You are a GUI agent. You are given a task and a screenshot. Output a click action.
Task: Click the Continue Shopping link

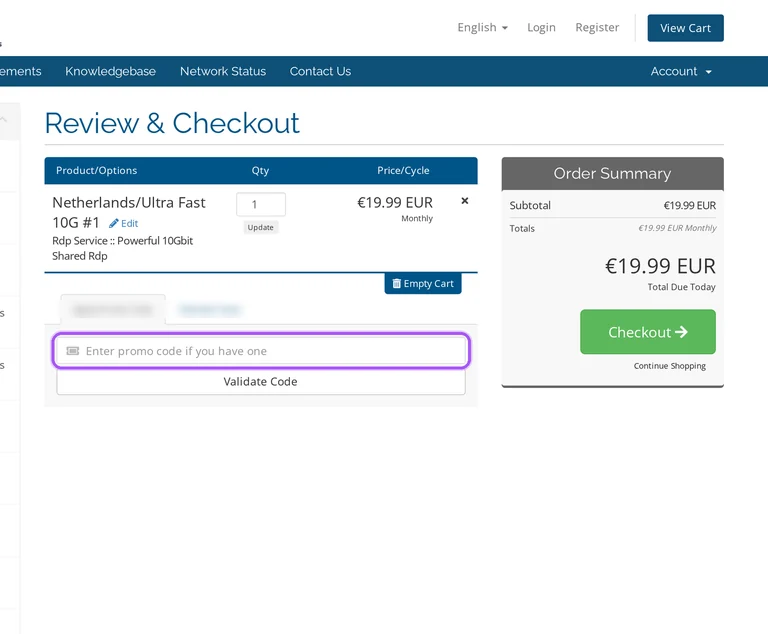670,366
